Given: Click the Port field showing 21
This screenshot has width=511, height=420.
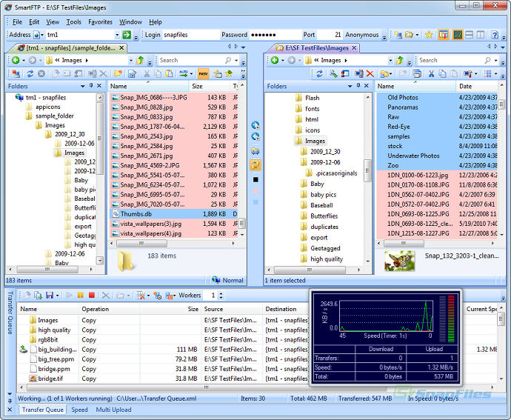Looking at the screenshot, I should point(330,35).
